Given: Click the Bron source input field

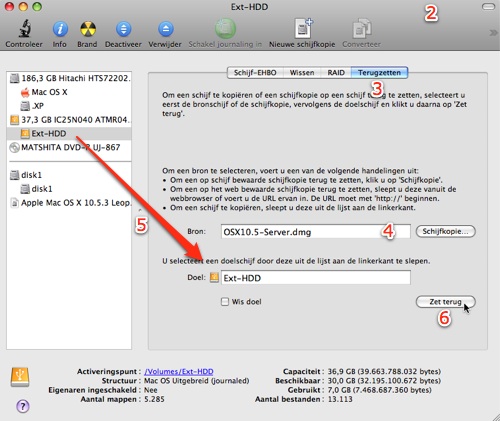Looking at the screenshot, I should pyautogui.click(x=316, y=232).
